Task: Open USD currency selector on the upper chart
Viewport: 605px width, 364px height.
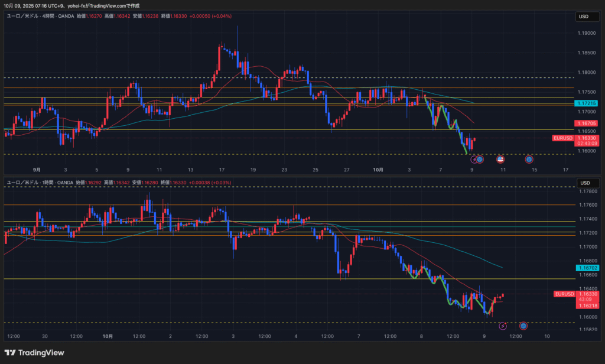Action: pos(583,17)
